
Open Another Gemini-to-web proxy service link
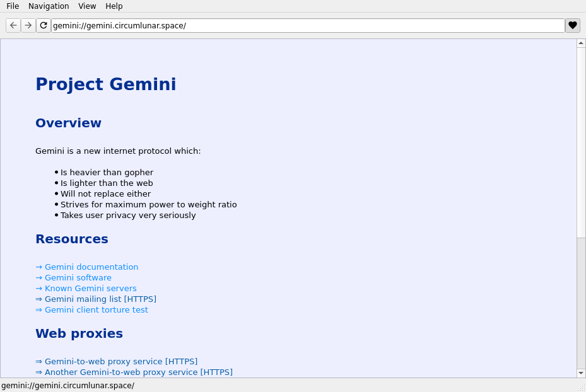coord(138,372)
